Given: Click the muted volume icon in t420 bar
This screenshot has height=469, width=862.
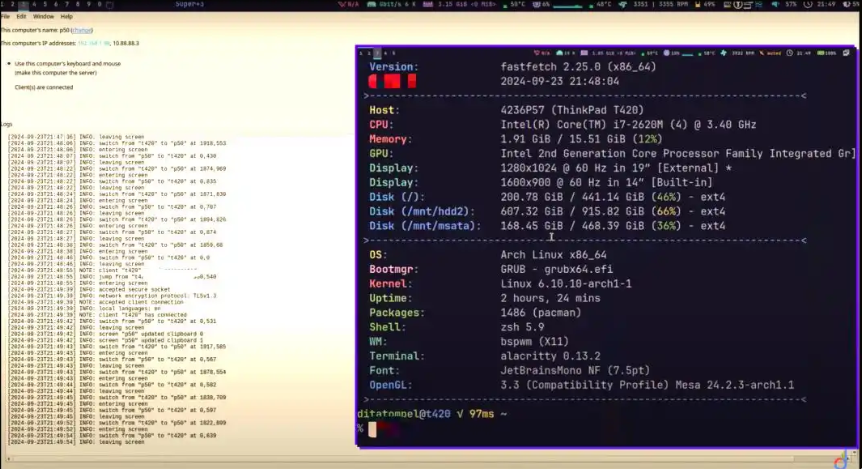Looking at the screenshot, I should (761, 53).
